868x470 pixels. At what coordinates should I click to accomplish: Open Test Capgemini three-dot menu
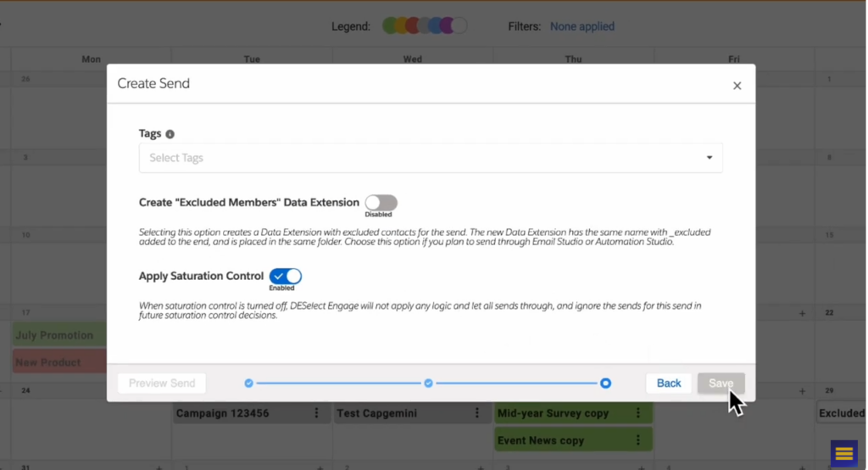pos(477,413)
